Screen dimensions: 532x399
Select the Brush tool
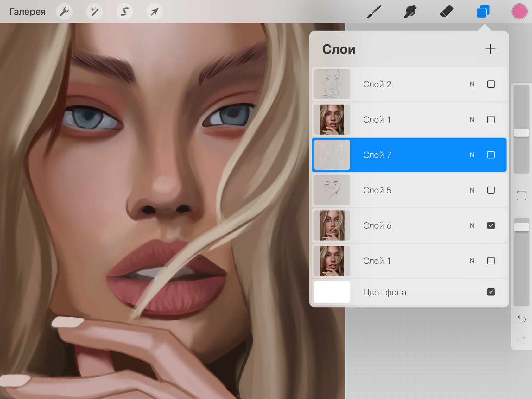(x=374, y=12)
